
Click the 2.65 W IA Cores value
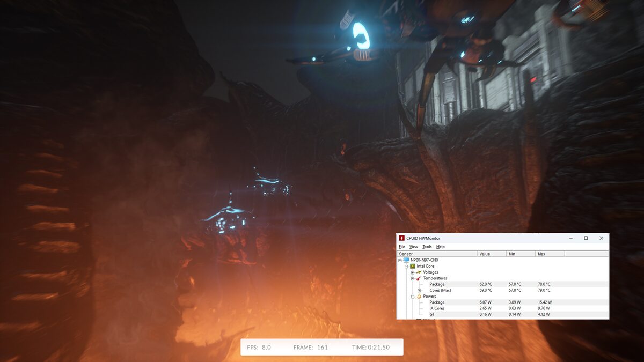pos(485,308)
